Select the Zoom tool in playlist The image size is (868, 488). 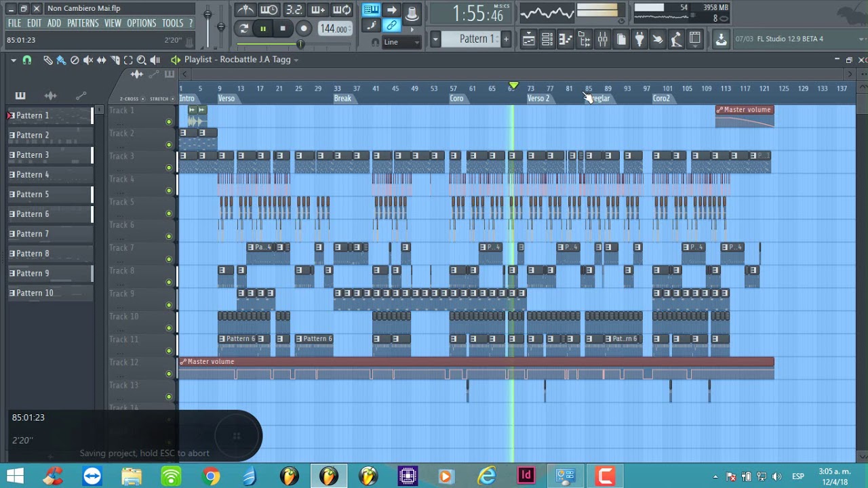[141, 60]
